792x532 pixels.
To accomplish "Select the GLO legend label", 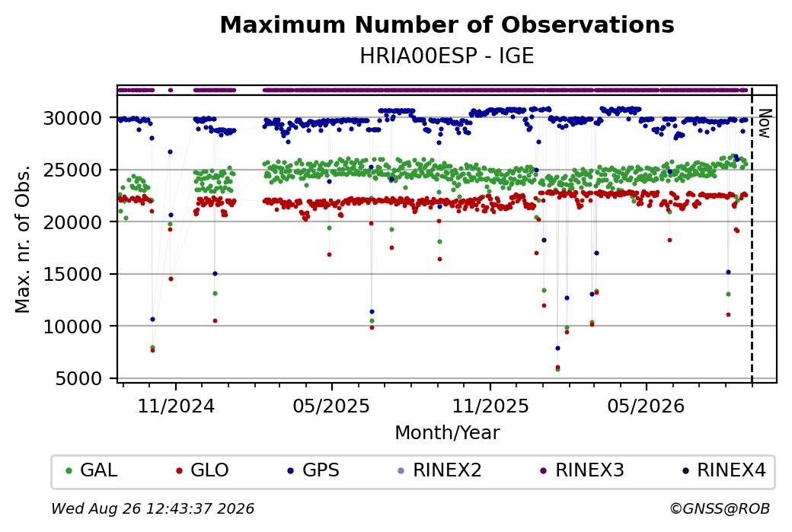I will 209,470.
